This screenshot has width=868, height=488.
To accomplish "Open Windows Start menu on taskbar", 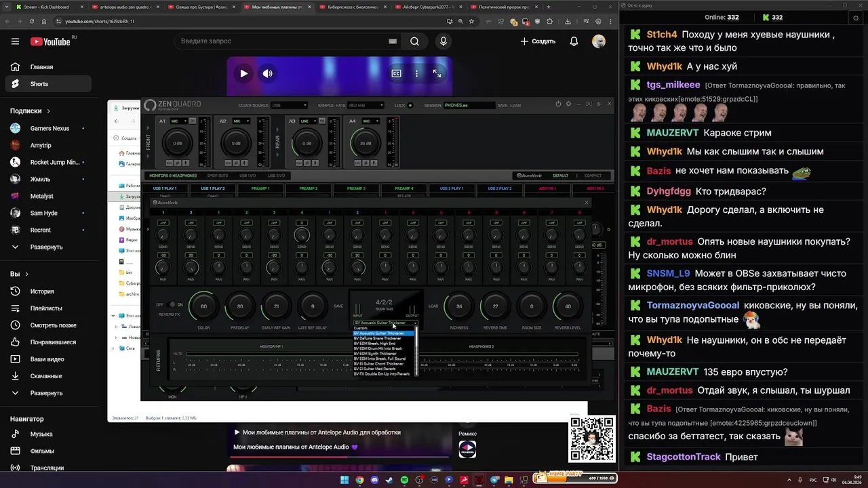I will [344, 480].
